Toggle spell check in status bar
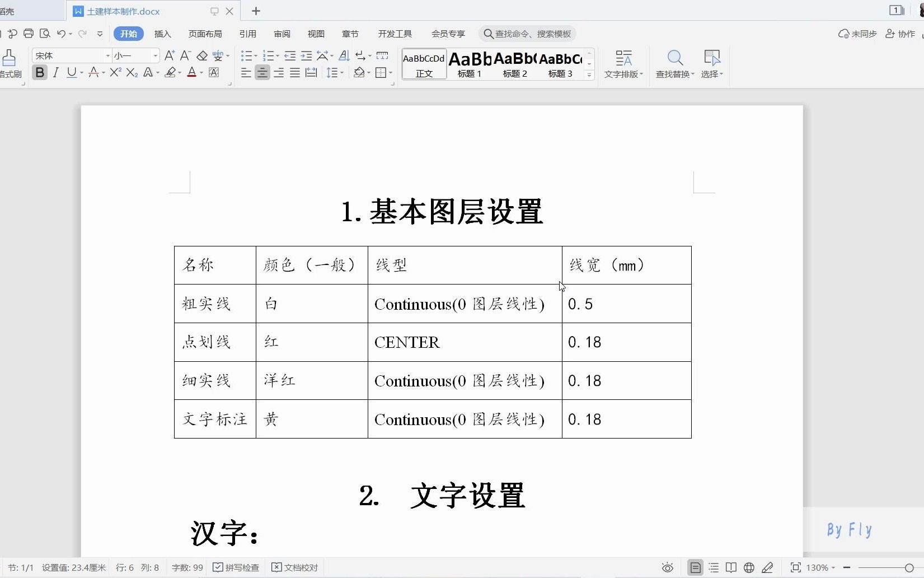 pos(236,567)
